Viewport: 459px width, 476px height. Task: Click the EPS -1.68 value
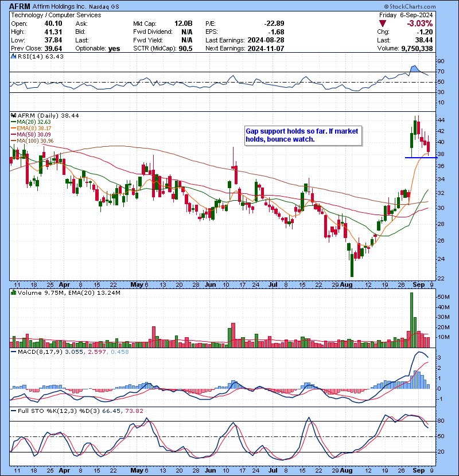coord(277,32)
